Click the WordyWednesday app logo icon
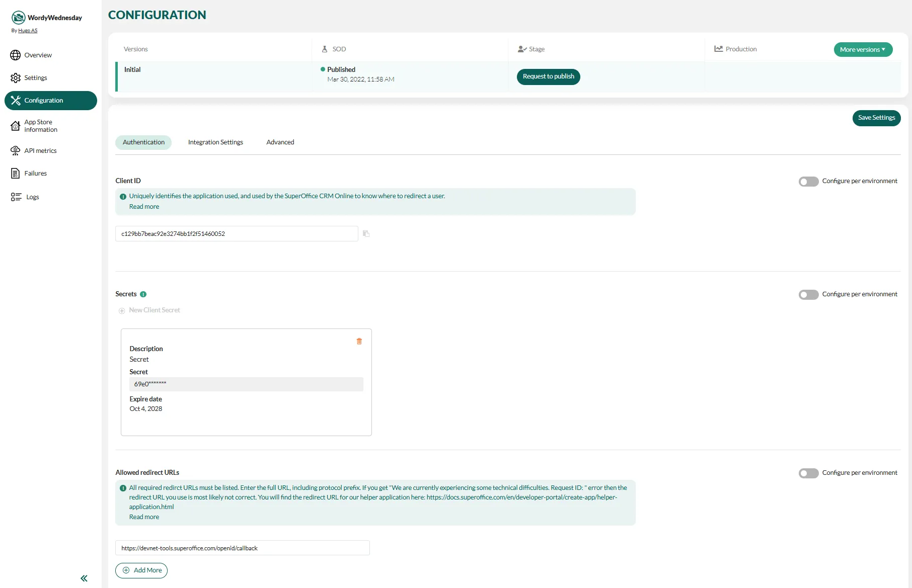912x588 pixels. (18, 18)
